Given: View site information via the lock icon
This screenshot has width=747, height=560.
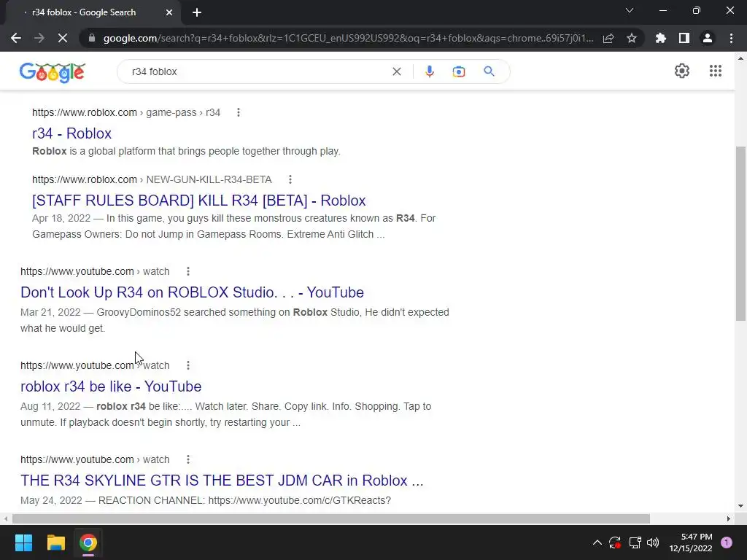Looking at the screenshot, I should [x=92, y=38].
